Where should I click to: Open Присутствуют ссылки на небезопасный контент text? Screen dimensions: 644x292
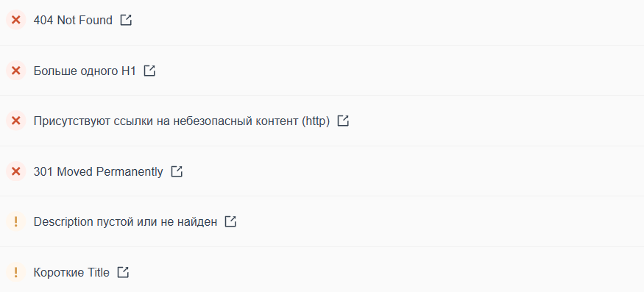[182, 121]
